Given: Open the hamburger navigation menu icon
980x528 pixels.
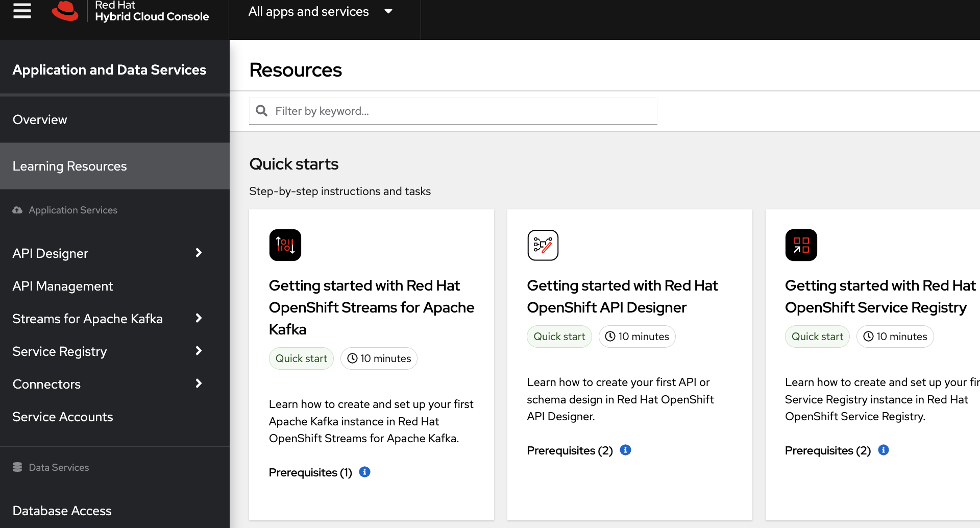Looking at the screenshot, I should pyautogui.click(x=22, y=10).
